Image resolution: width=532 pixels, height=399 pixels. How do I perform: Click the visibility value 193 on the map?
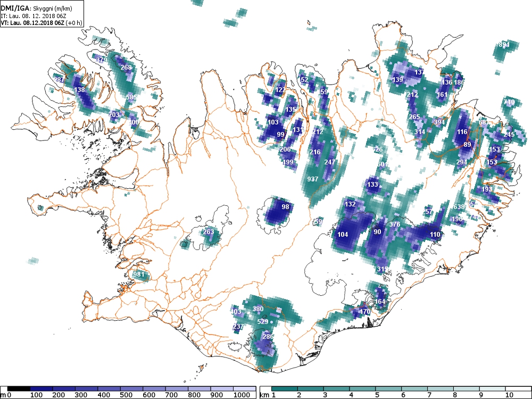(x=487, y=189)
